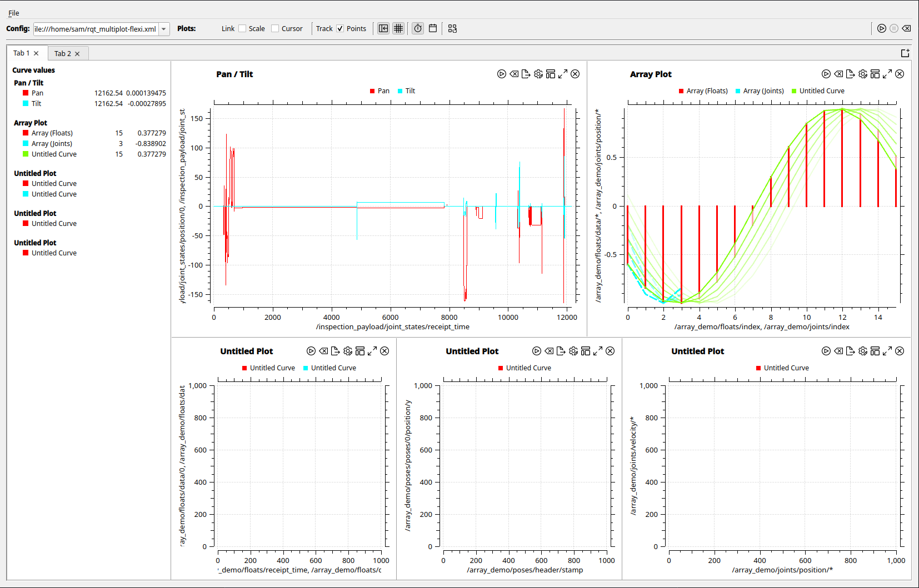Screen dimensions: 919x588
Task: Open settings of poses header/stamp Untitled Plot
Action: 573,351
